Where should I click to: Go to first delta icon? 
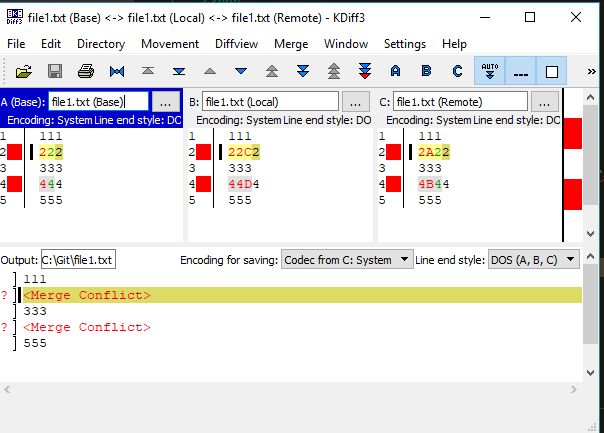pyautogui.click(x=148, y=71)
